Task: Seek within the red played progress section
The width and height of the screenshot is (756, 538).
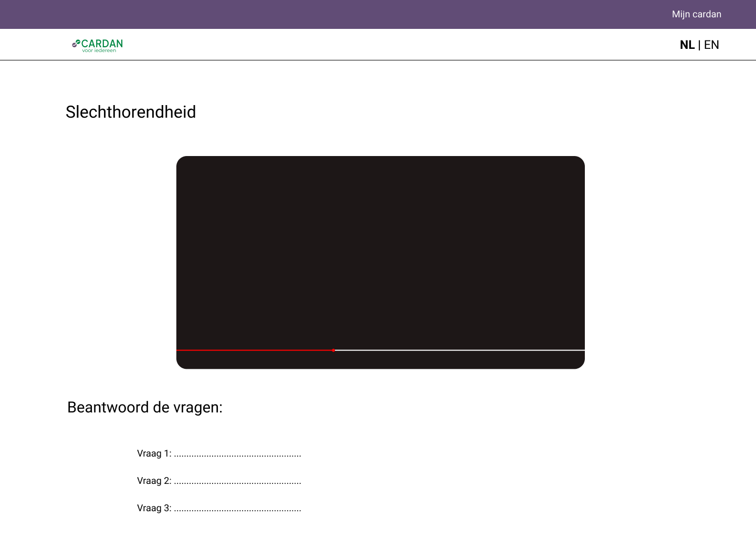Action: click(x=255, y=350)
